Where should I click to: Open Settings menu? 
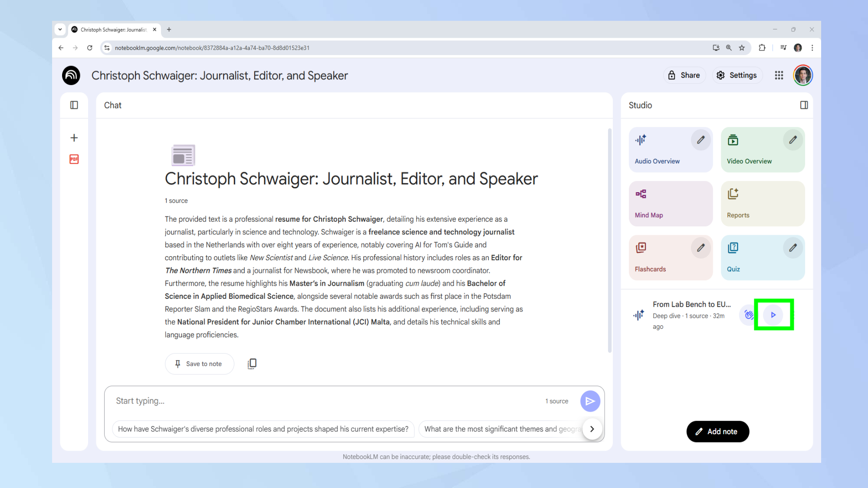[736, 75]
